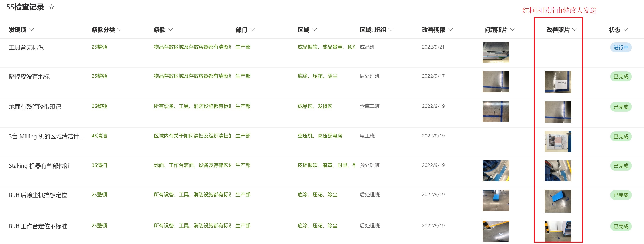
Task: Open Staking machine problem photo
Action: pos(496,171)
